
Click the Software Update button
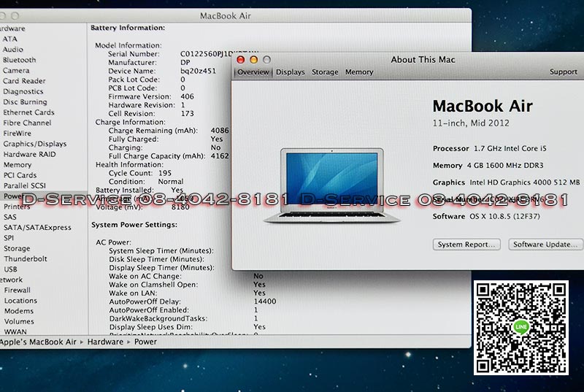tap(545, 245)
